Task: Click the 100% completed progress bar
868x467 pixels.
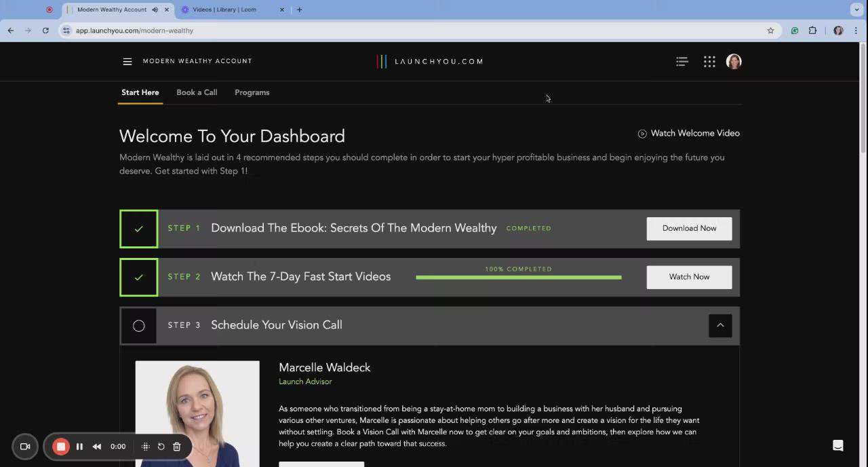Action: pyautogui.click(x=519, y=277)
